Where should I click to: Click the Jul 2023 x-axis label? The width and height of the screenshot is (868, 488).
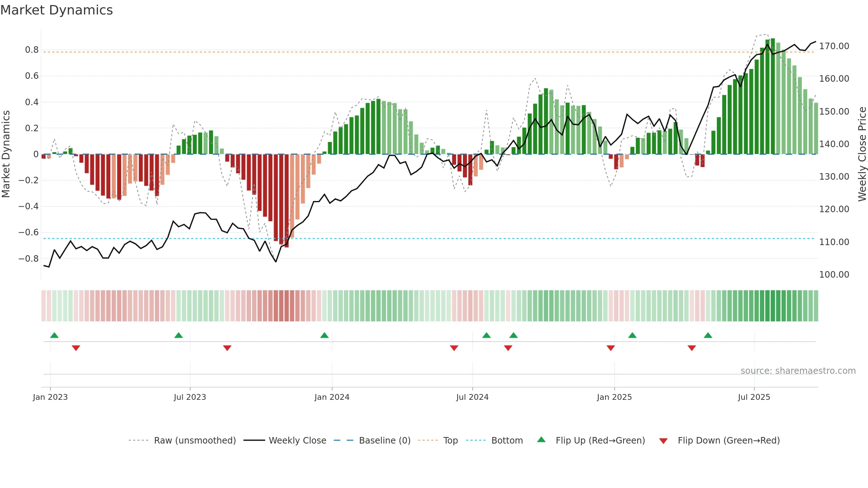pyautogui.click(x=190, y=397)
